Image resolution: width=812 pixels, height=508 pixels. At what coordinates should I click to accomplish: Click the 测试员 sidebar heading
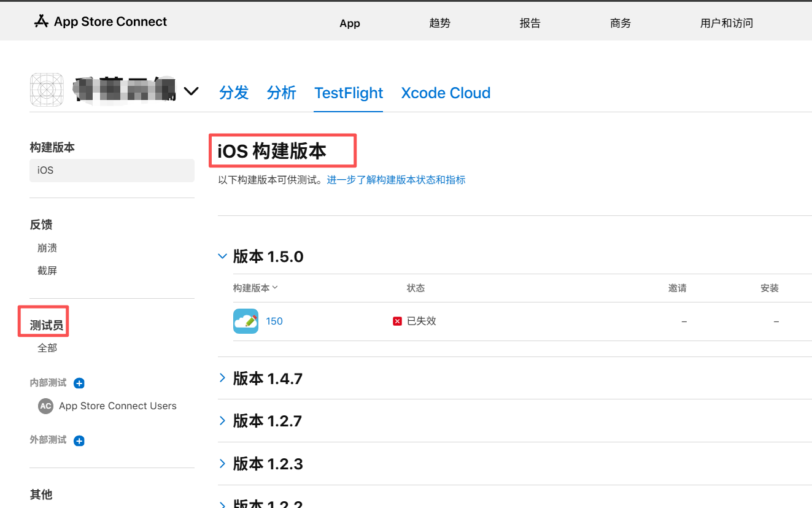click(x=47, y=325)
